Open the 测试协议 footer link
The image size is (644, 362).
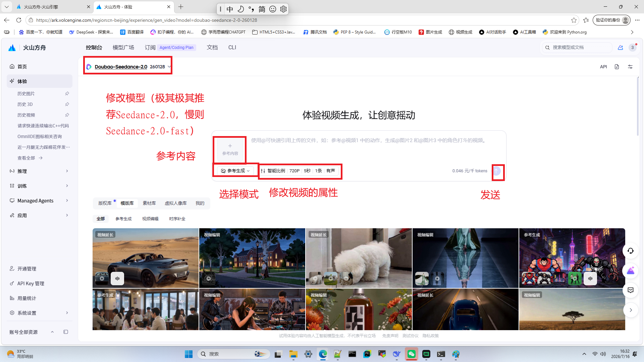410,336
